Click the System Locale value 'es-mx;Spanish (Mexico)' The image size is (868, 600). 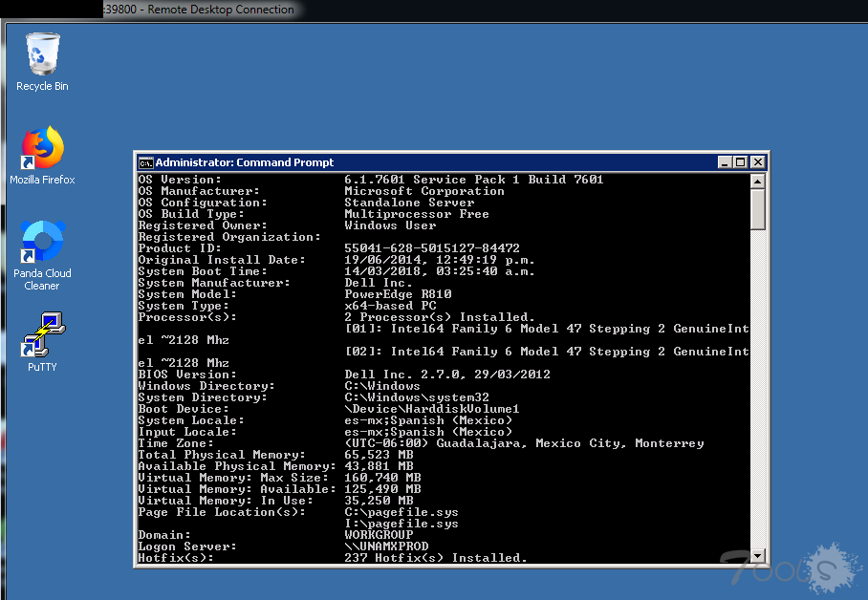428,420
